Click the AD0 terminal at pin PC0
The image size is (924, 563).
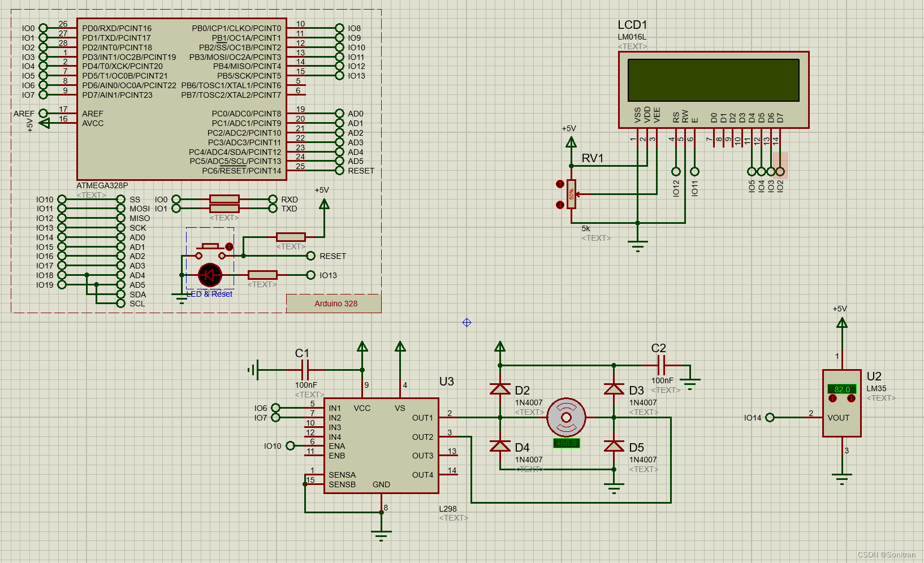(x=339, y=114)
